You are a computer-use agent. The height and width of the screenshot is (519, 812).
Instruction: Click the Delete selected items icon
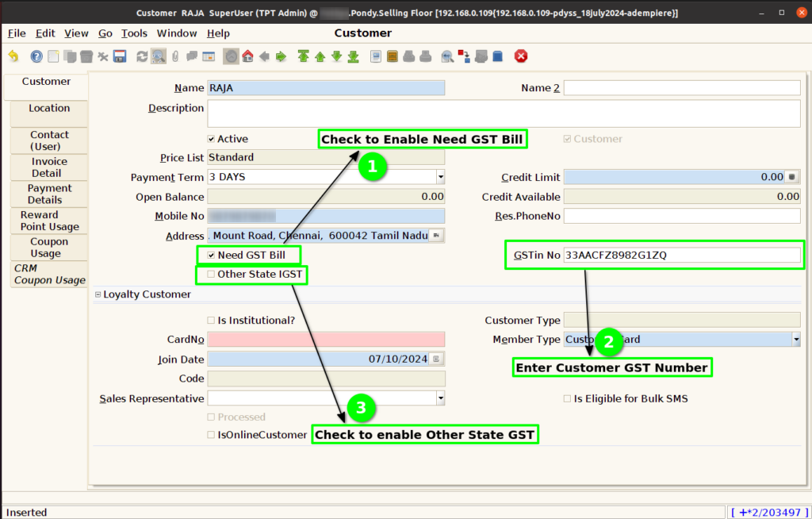point(103,56)
